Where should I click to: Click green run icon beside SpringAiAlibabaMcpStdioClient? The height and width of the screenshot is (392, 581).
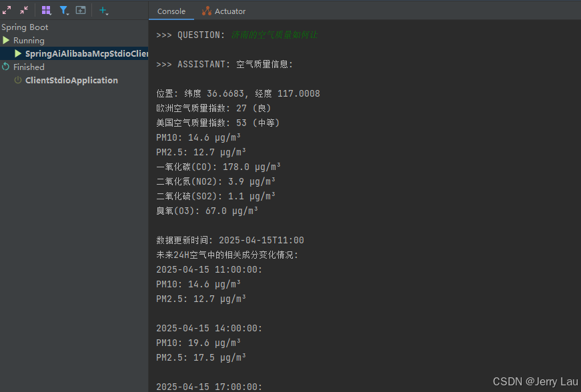tap(18, 54)
